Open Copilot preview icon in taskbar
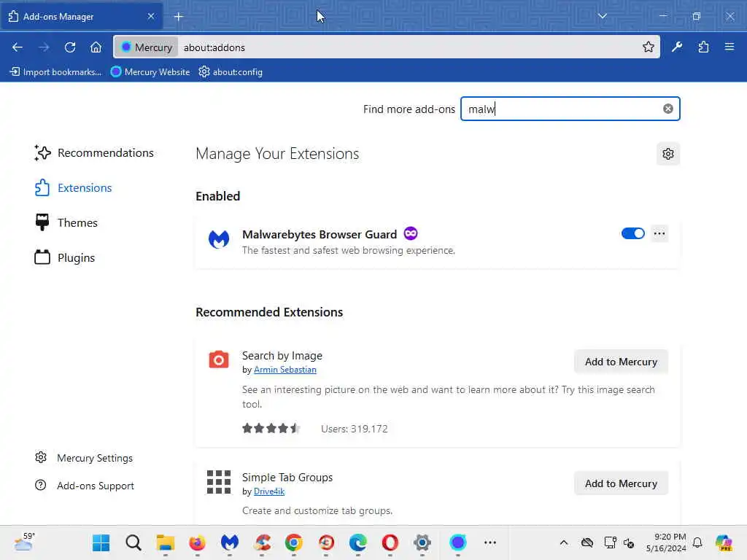This screenshot has height=560, width=747. point(724,542)
